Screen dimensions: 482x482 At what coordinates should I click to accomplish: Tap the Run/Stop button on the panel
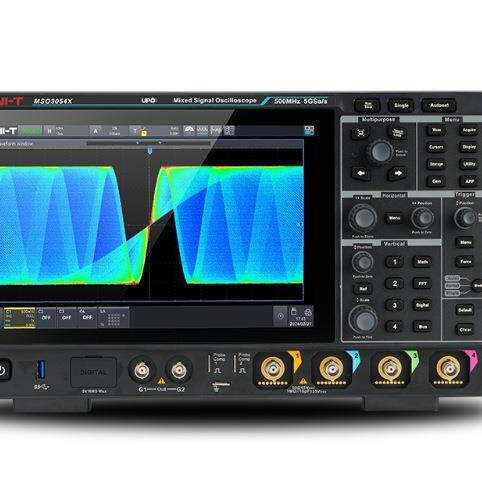pos(368,106)
